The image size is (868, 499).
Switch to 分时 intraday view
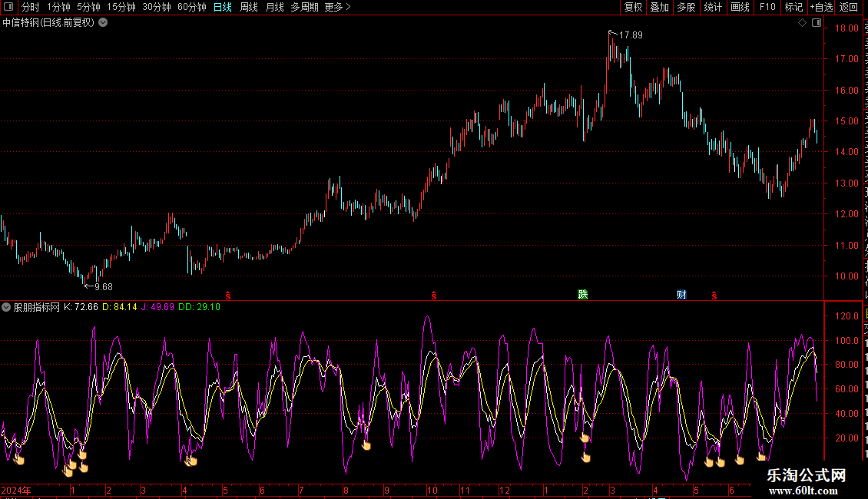point(31,7)
